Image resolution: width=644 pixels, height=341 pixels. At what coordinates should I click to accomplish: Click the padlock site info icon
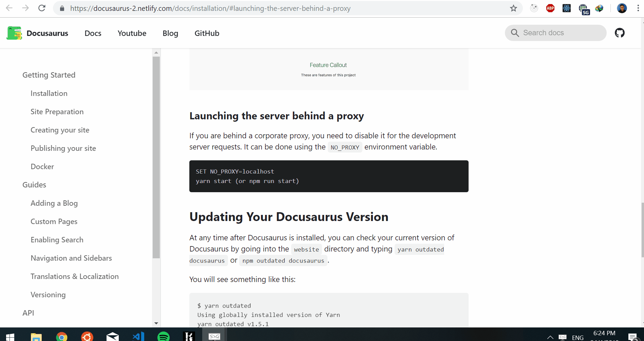62,8
